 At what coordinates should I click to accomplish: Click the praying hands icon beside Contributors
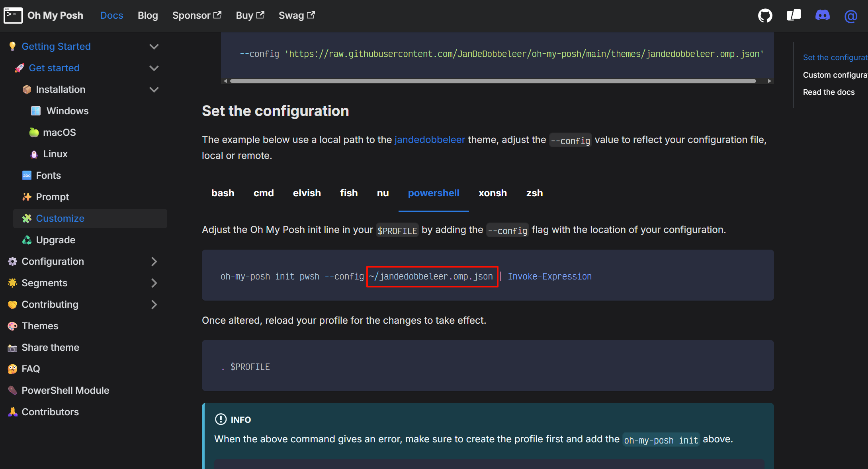[x=12, y=412]
